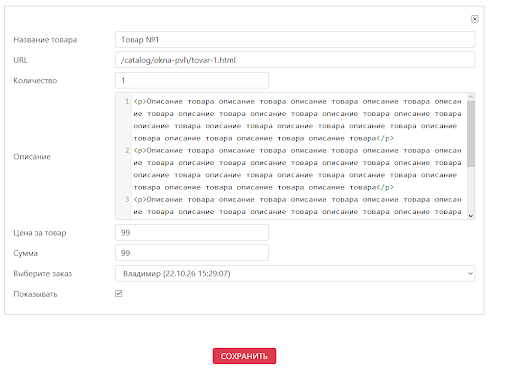Edit the Цена за товар field
The image size is (512, 381).
[x=192, y=233]
